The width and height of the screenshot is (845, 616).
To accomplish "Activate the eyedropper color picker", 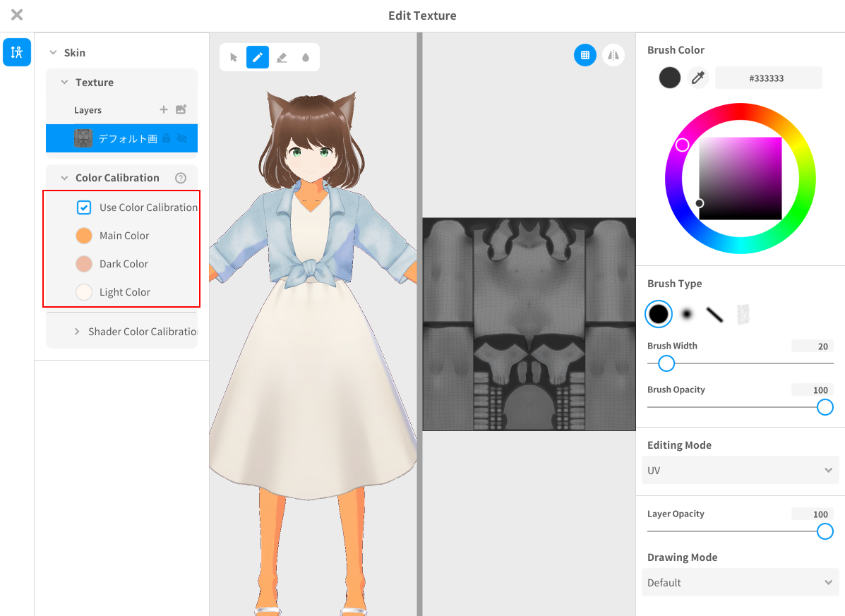I will coord(698,78).
